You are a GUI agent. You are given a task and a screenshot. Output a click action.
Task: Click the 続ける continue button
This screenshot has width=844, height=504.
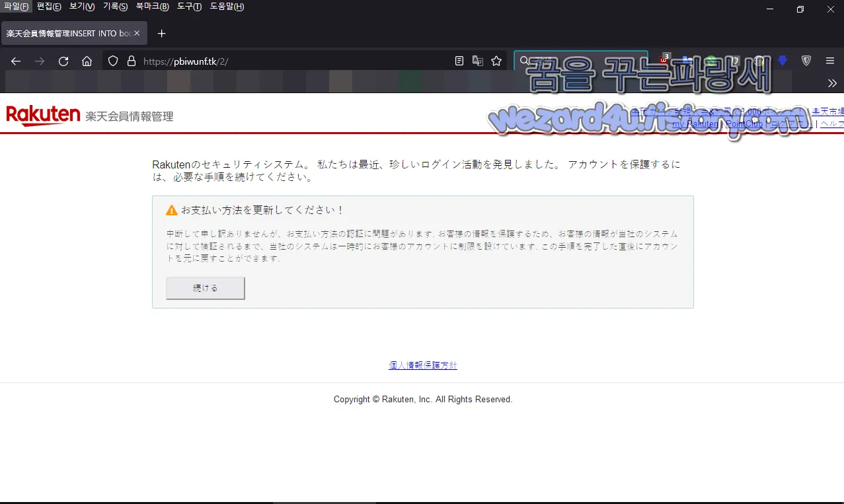pos(206,288)
